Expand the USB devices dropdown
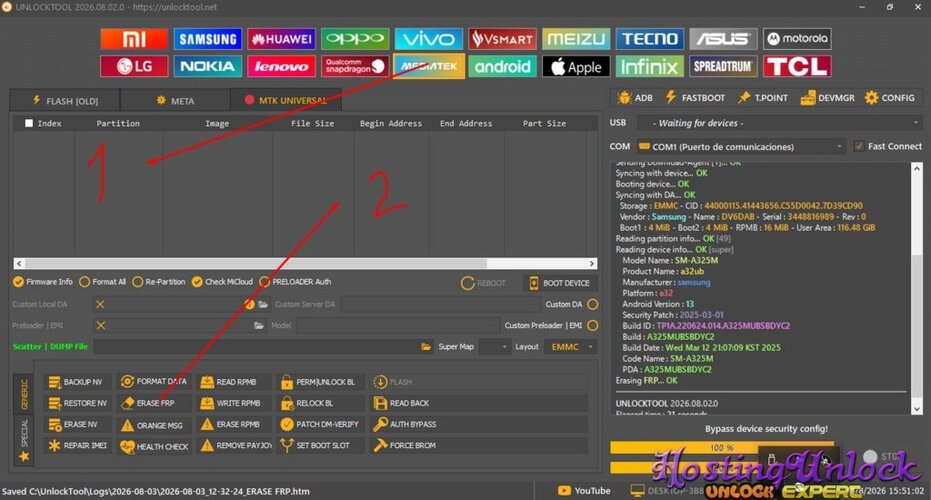The image size is (931, 500). (780, 123)
